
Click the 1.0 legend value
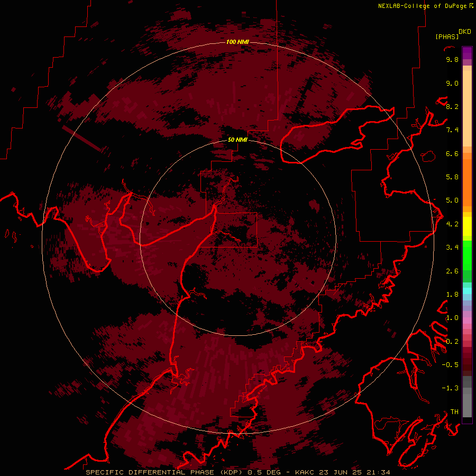click(x=452, y=318)
